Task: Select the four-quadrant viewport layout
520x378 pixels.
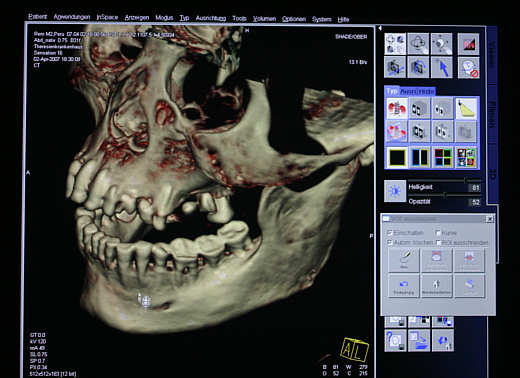Action: (443, 157)
